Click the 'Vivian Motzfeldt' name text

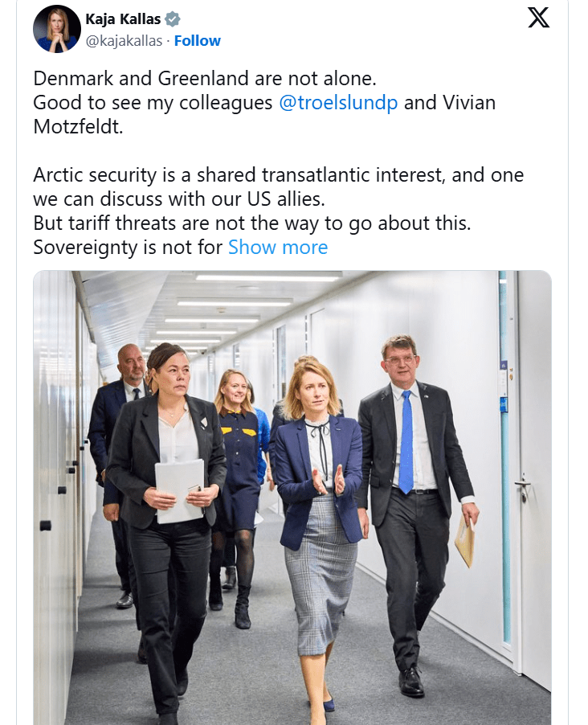[78, 127]
